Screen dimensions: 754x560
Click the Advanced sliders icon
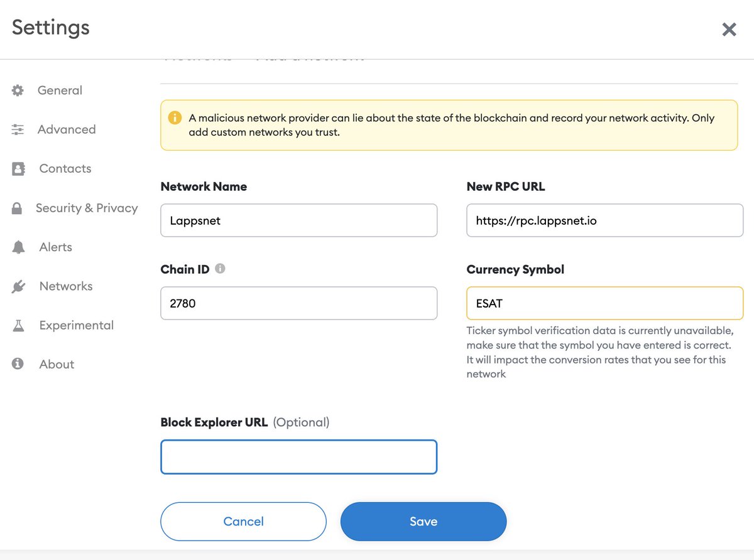[x=18, y=129]
